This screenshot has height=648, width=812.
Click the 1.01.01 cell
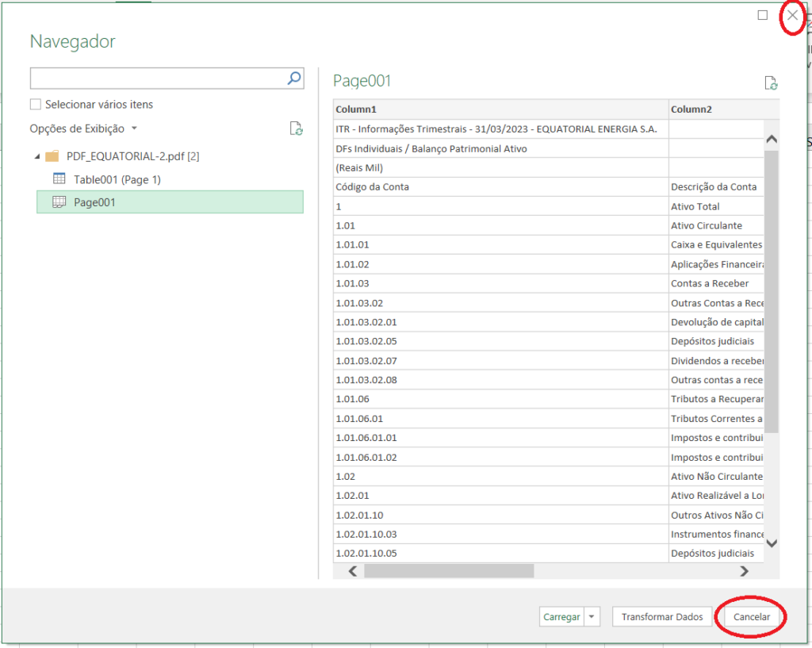501,244
